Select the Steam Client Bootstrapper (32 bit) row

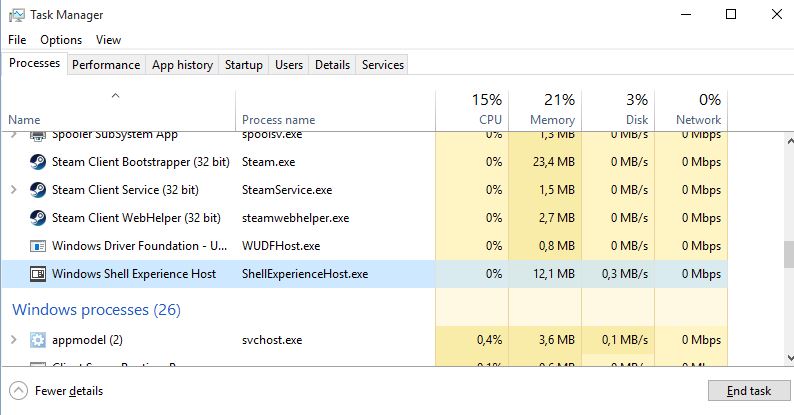click(365, 162)
